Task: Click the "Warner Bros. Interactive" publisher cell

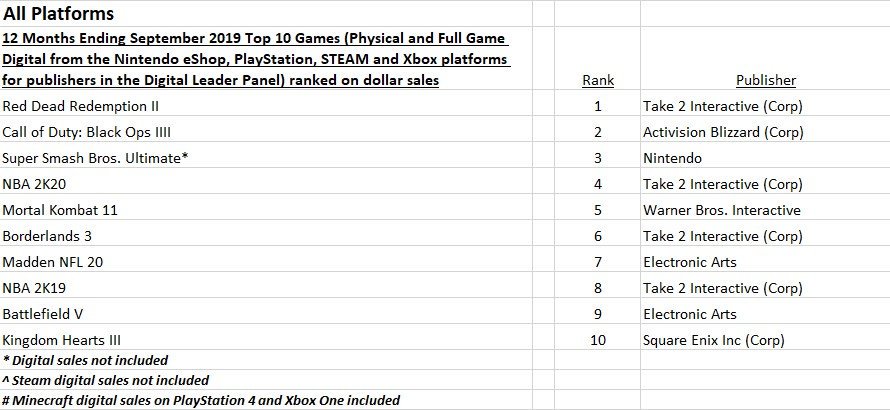Action: pos(722,210)
